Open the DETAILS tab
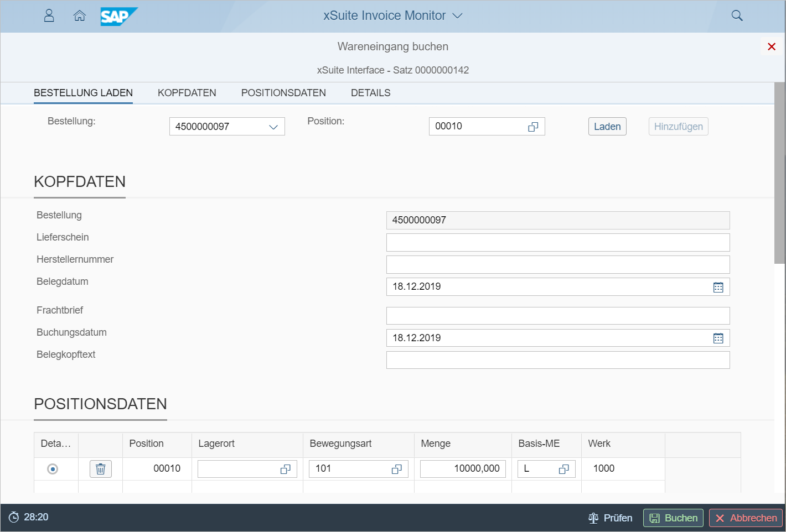 tap(370, 93)
